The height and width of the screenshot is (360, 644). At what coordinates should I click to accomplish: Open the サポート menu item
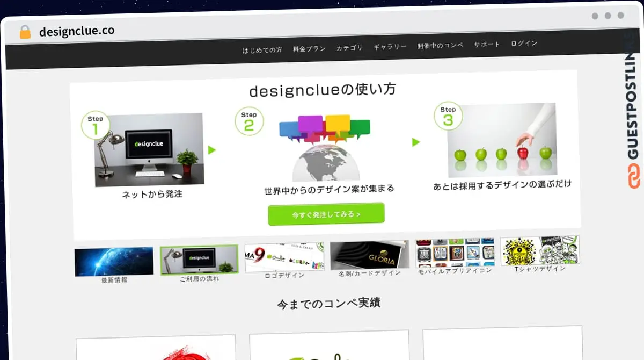(x=486, y=45)
